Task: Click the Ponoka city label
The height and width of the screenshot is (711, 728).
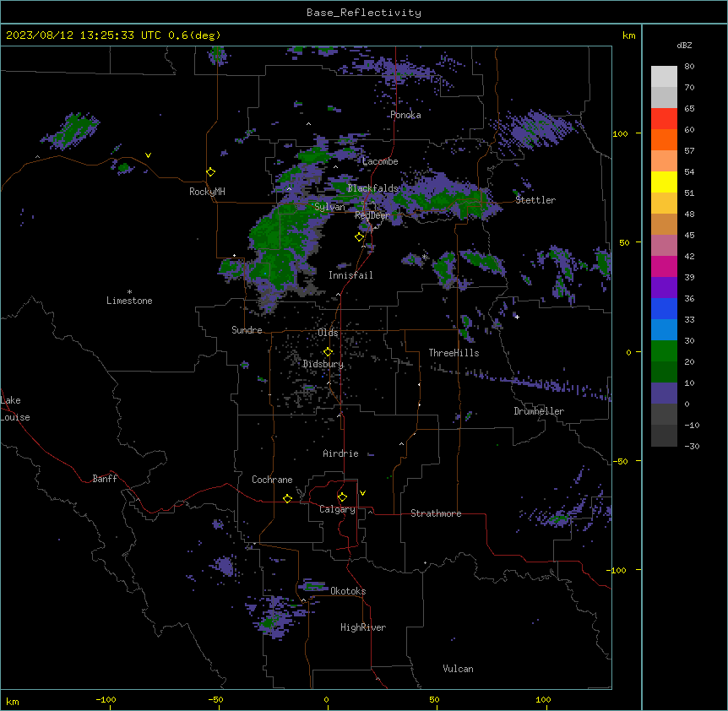Action: [x=405, y=115]
